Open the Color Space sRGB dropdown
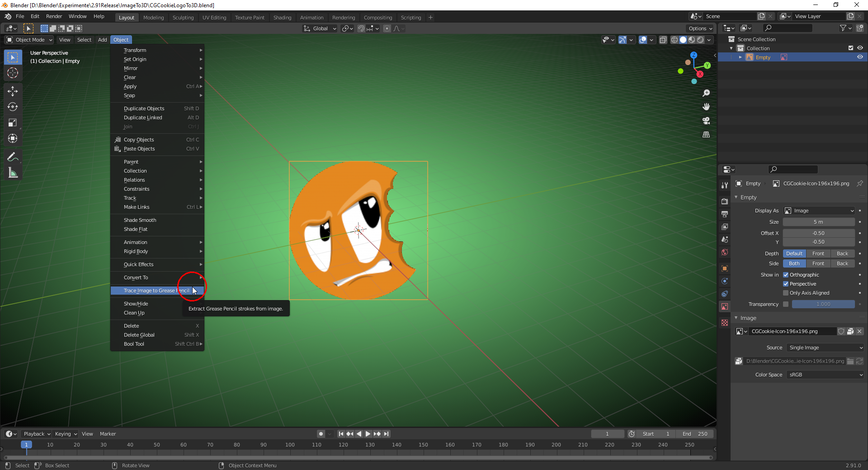The width and height of the screenshot is (868, 470). (826, 375)
